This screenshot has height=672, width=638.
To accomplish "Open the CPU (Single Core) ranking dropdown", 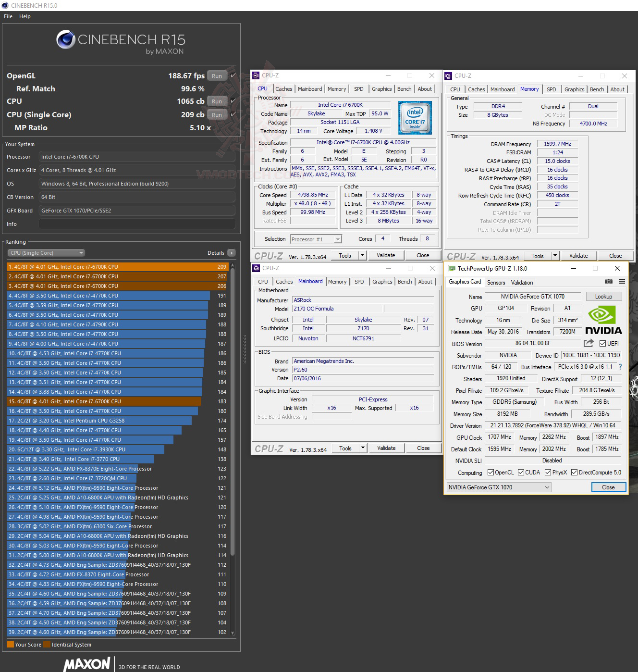I will point(46,253).
